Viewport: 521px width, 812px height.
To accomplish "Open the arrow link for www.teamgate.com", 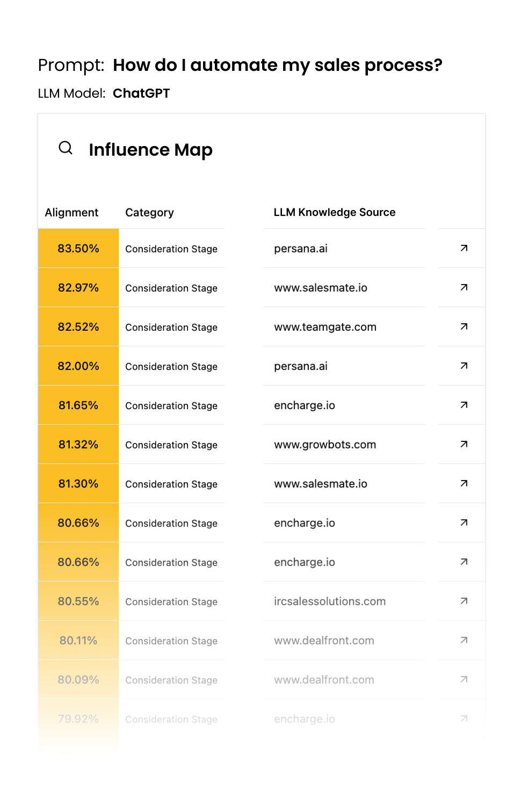I will pos(464,327).
